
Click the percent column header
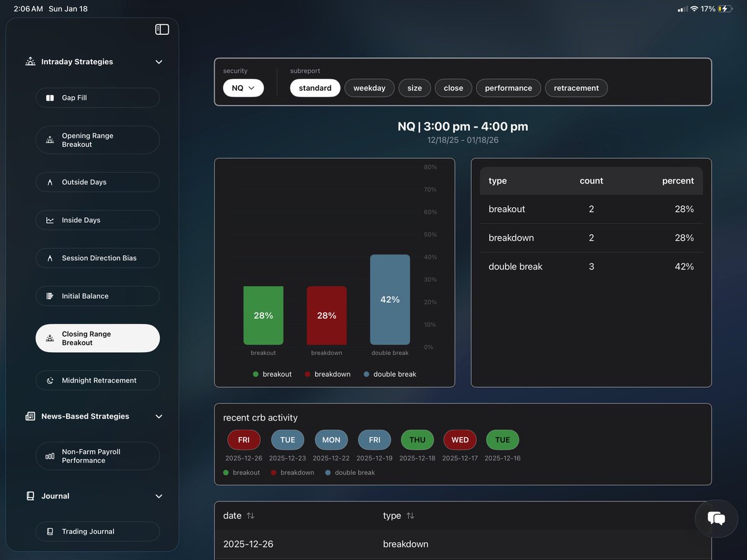[678, 181]
